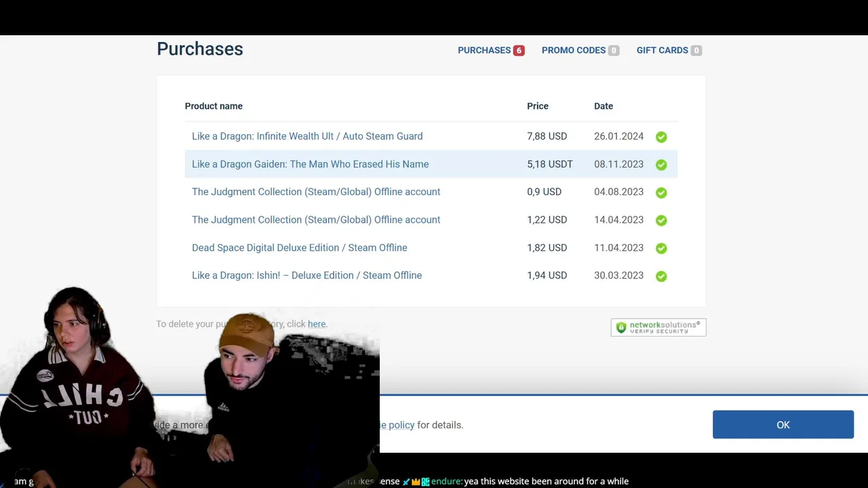868x488 pixels.
Task: Click the date 11.04.2023
Action: click(618, 247)
